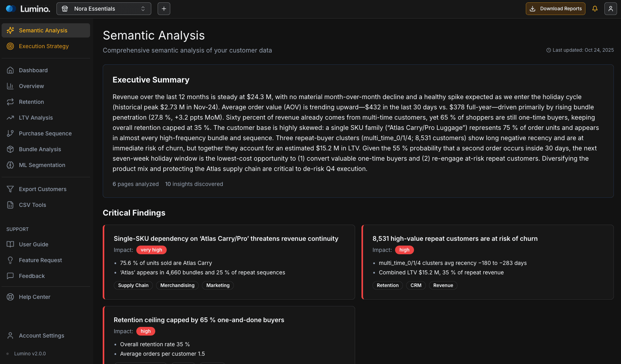Image resolution: width=621 pixels, height=364 pixels.
Task: Click the Download Reports button
Action: 555,8
